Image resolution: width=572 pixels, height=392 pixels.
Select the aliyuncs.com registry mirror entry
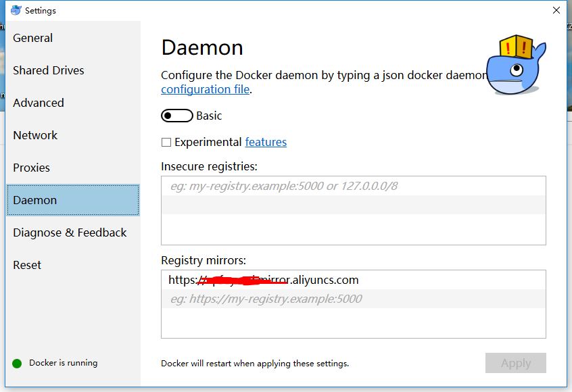tap(354, 280)
